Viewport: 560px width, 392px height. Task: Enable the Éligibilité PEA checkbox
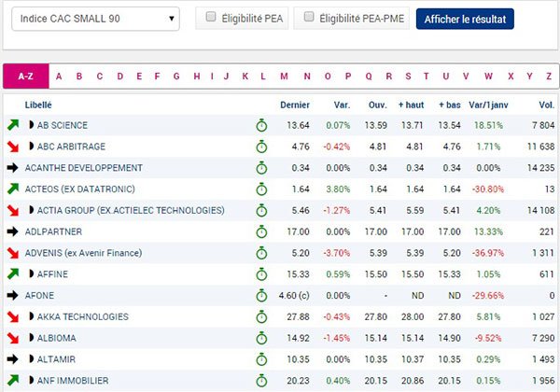(211, 17)
